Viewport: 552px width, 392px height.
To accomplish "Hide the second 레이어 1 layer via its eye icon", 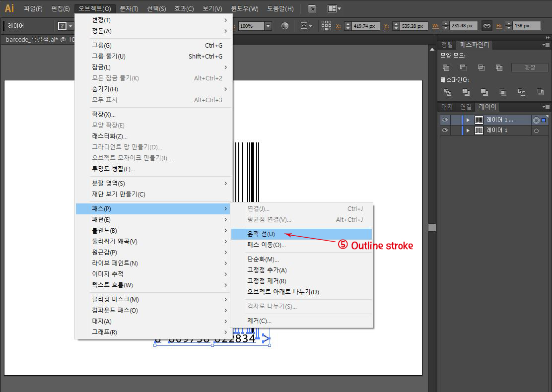I will 445,130.
